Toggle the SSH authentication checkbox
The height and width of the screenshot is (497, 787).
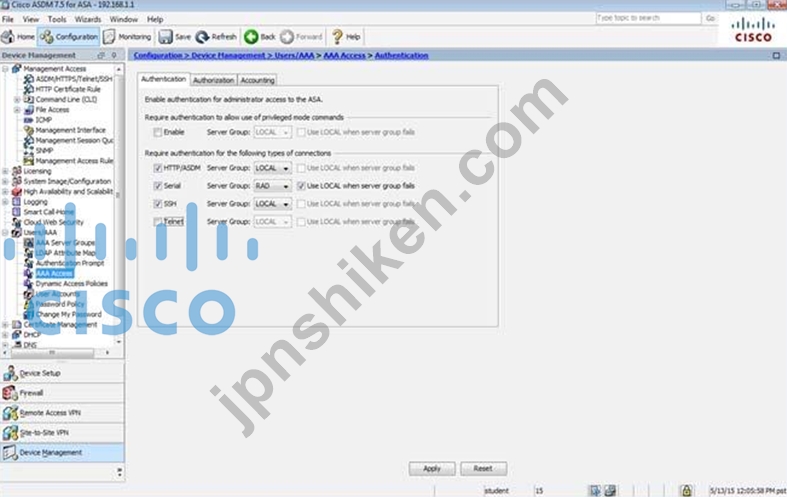158,204
